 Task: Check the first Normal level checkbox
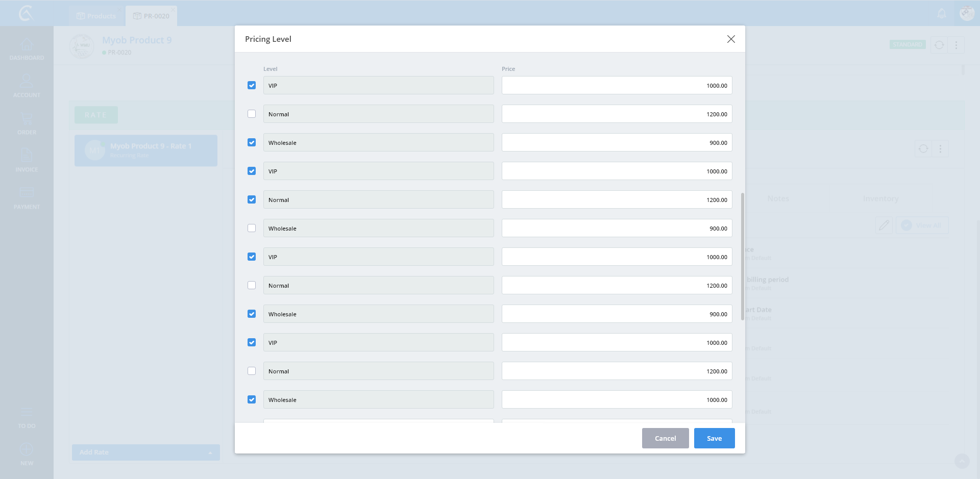pyautogui.click(x=252, y=114)
